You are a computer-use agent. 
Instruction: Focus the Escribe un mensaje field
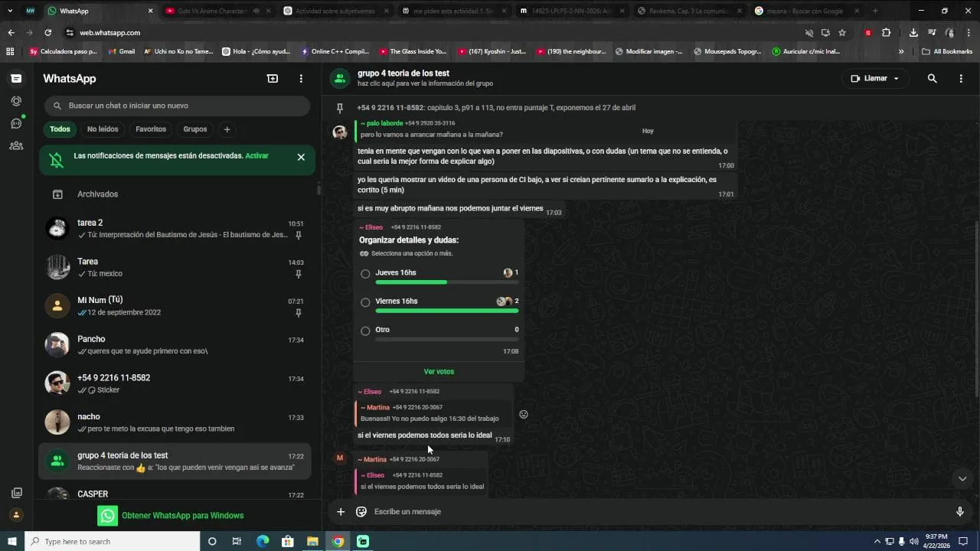coord(658,511)
